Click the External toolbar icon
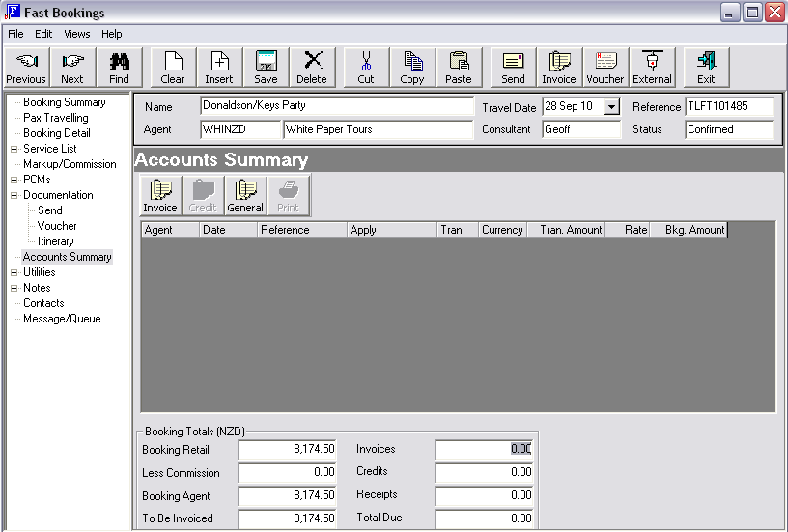Viewport: 788px width, 532px height. click(x=652, y=61)
